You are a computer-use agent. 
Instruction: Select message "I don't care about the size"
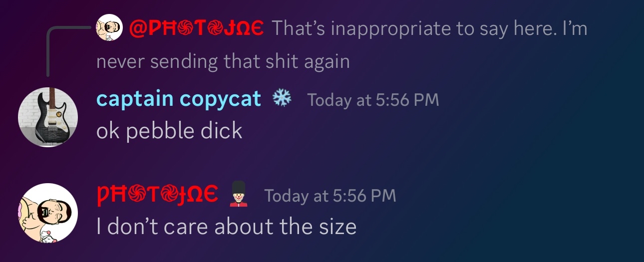tap(226, 227)
